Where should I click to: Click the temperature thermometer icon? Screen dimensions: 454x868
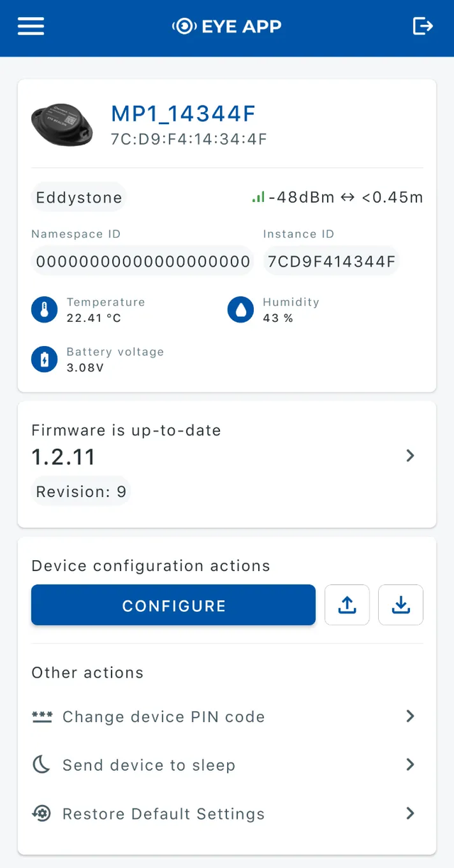pos(44,310)
